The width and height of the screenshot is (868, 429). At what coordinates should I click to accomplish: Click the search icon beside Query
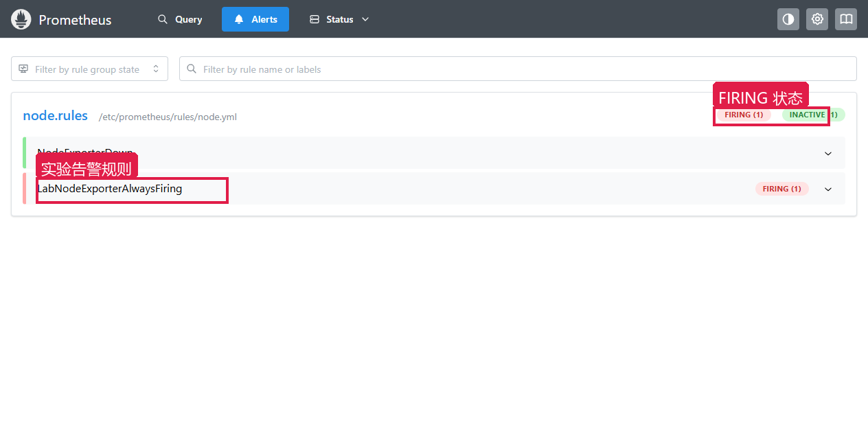coord(163,19)
